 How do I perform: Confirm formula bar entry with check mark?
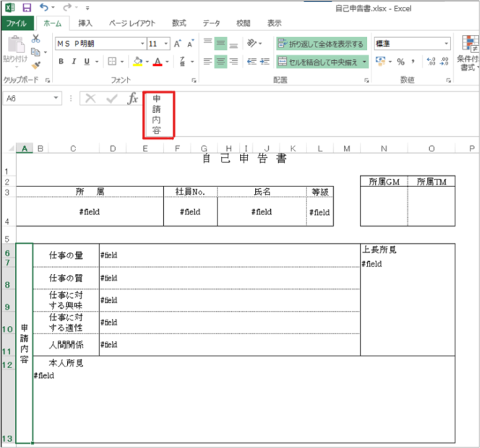[x=112, y=99]
